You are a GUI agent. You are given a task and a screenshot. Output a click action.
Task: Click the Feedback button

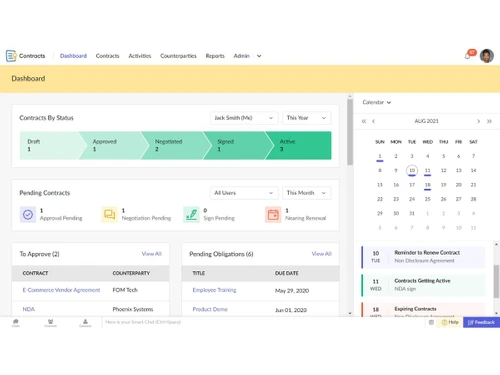(481, 322)
